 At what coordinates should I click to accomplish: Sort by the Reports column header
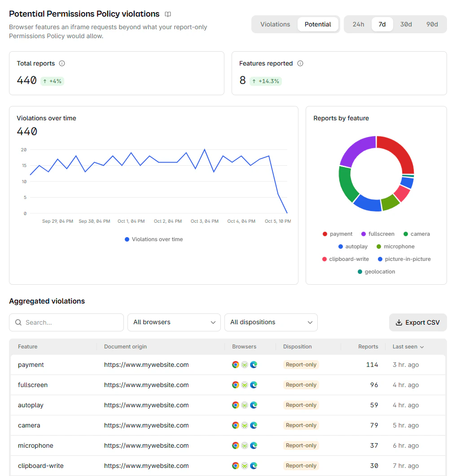pyautogui.click(x=368, y=347)
